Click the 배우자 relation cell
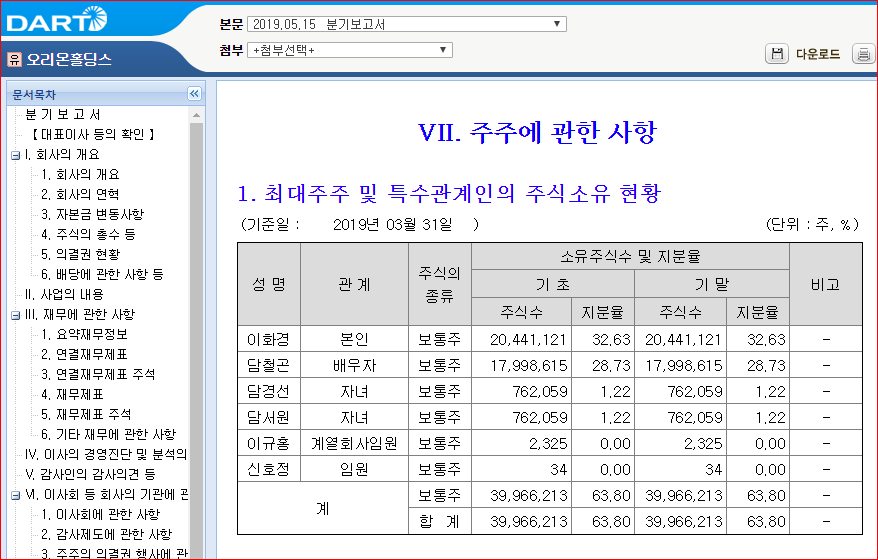878x560 pixels. point(354,365)
